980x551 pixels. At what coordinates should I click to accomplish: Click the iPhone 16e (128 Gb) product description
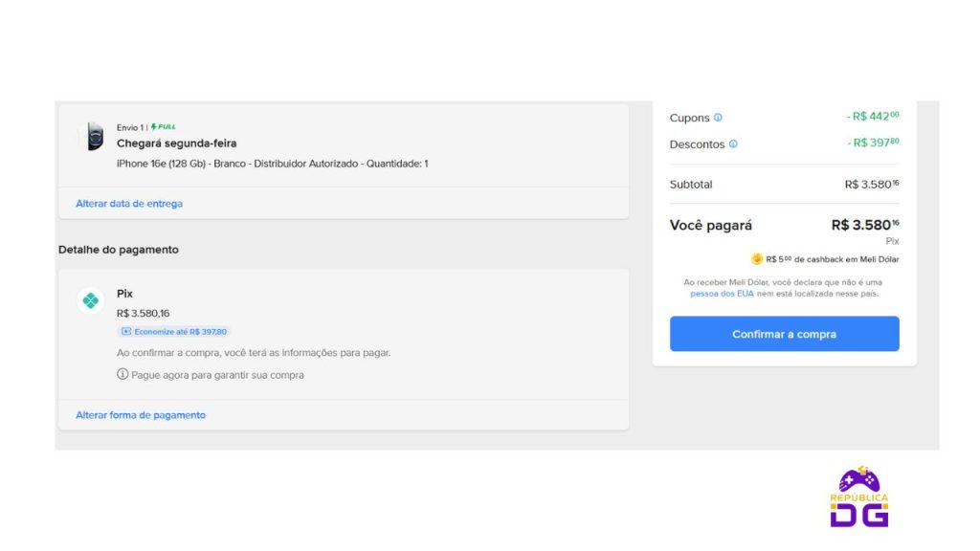(273, 164)
